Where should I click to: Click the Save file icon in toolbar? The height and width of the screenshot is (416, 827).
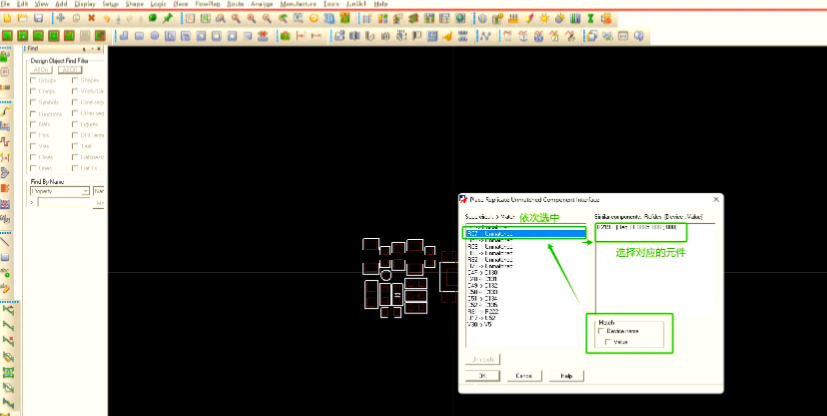39,18
